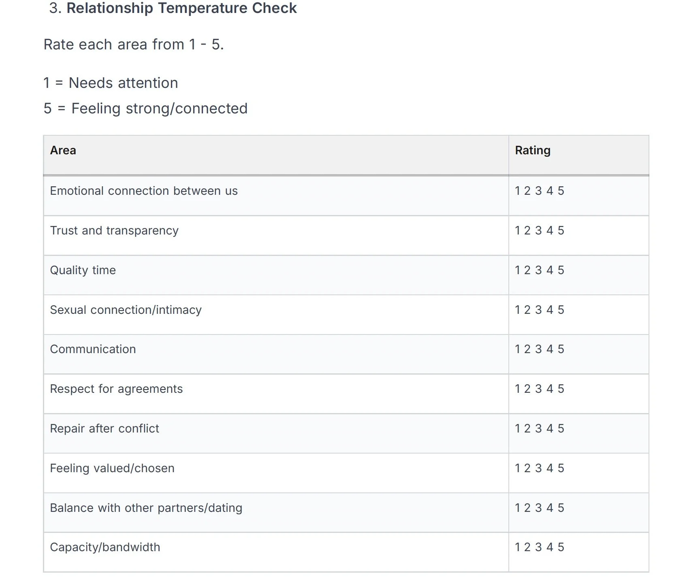Screen dimensions: 700x588
Task: Select the Sexual connection/intimacy cell
Action: click(x=276, y=315)
